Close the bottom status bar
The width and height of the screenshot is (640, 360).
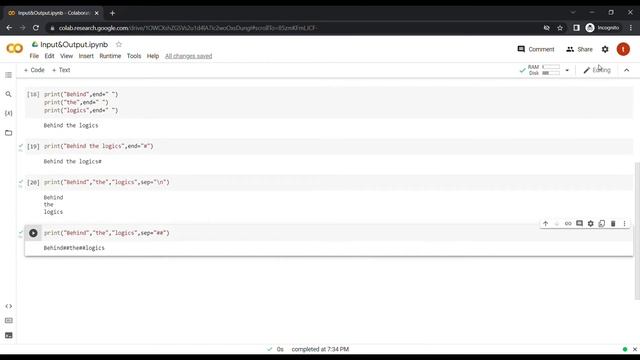635,349
